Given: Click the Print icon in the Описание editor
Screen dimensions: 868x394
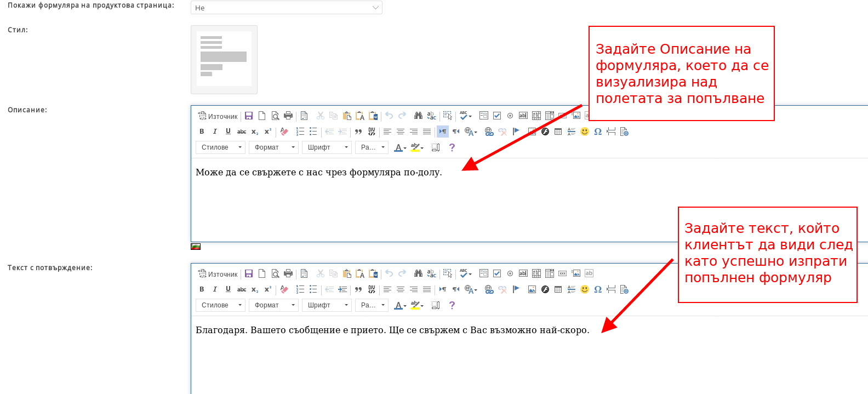Looking at the screenshot, I should click(288, 116).
